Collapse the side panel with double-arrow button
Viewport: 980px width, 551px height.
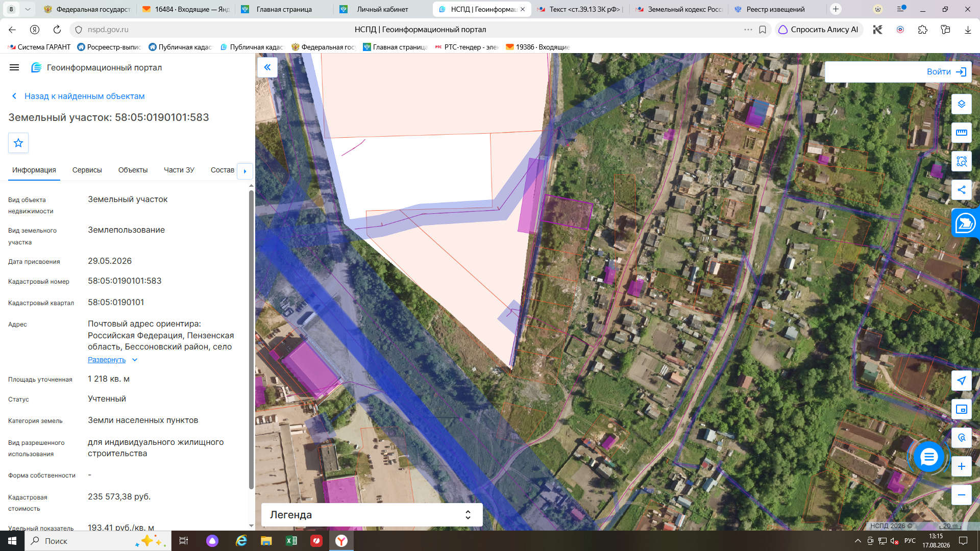(267, 67)
